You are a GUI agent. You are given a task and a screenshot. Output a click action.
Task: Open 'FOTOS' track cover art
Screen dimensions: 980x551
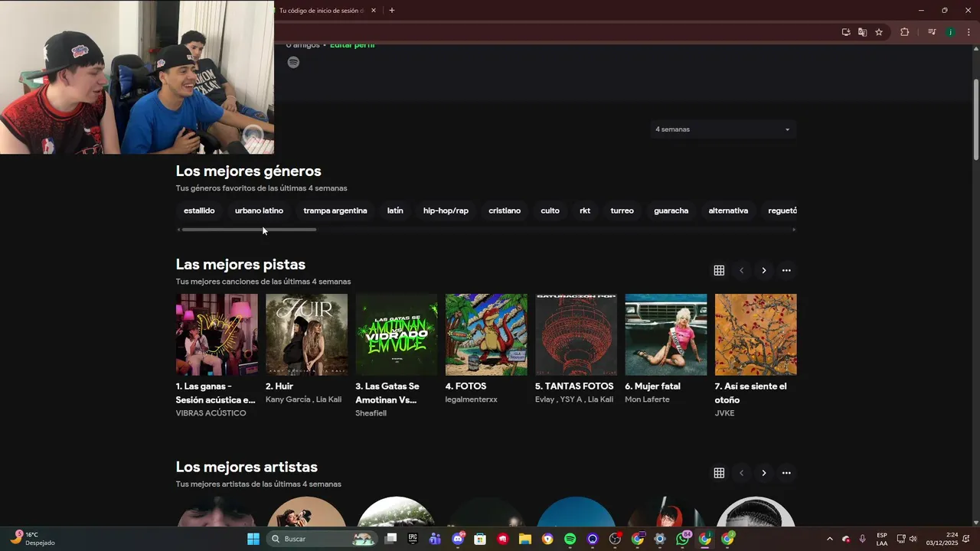tap(486, 334)
